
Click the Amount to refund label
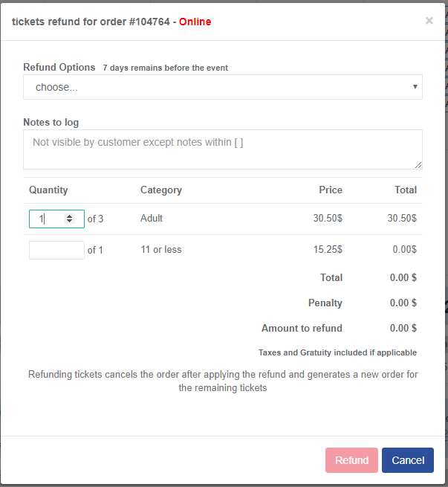302,329
